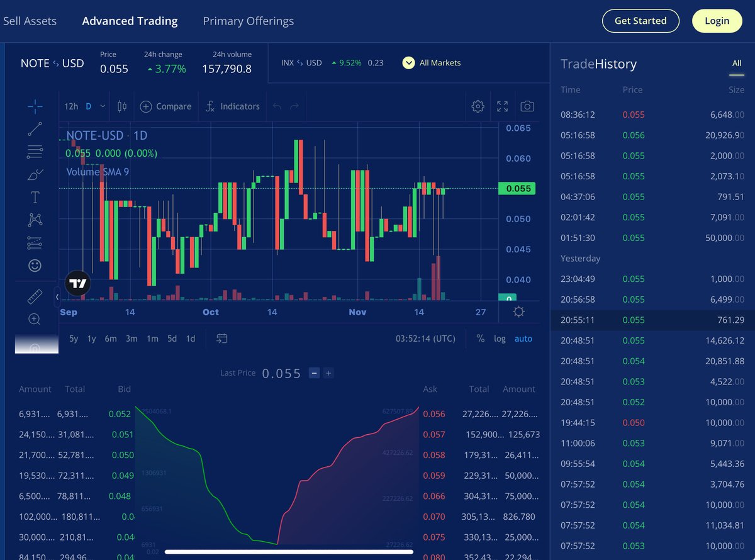This screenshot has width=755, height=560.
Task: Open the go-to-date calendar icon
Action: [x=221, y=339]
